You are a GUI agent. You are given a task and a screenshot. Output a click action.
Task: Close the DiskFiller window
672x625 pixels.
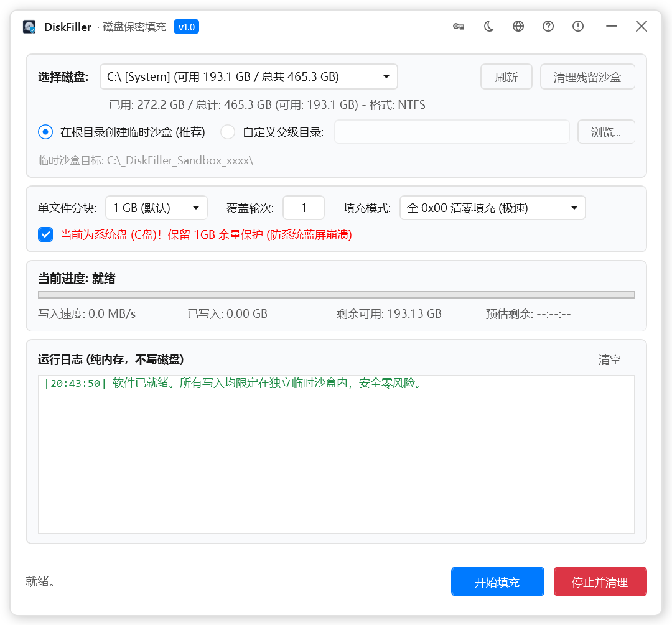pos(641,27)
